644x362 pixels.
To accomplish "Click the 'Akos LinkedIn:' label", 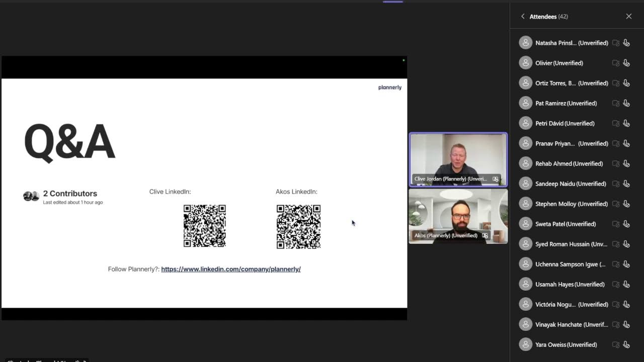I will (x=296, y=192).
